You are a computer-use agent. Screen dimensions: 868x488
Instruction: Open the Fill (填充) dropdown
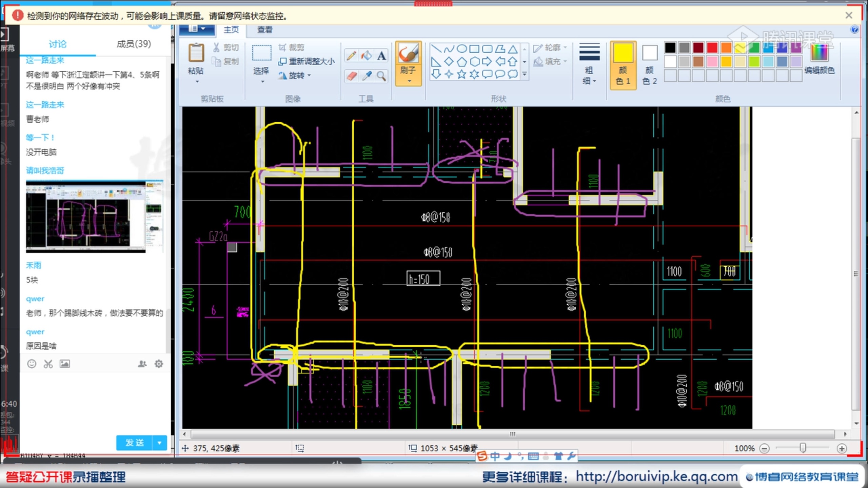(x=550, y=62)
